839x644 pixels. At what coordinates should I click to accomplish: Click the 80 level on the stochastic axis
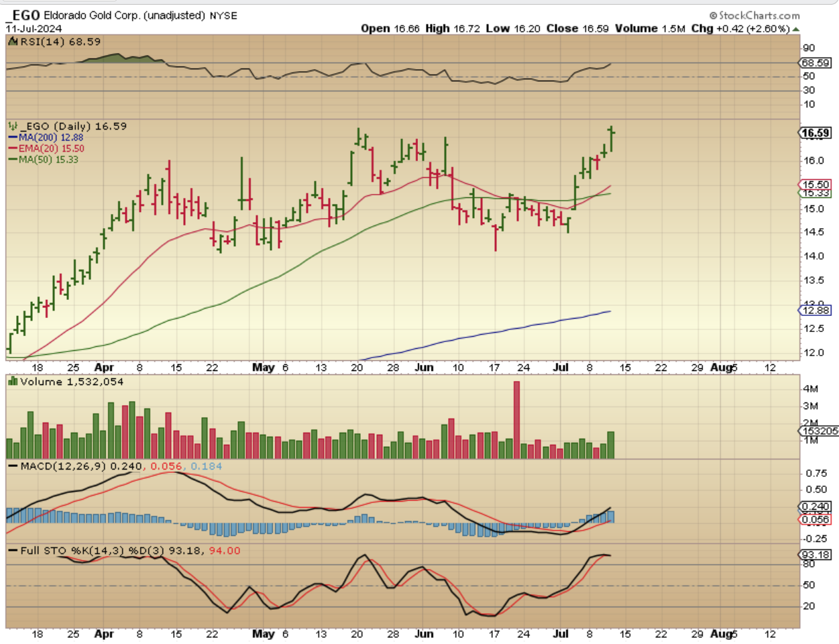click(x=809, y=564)
